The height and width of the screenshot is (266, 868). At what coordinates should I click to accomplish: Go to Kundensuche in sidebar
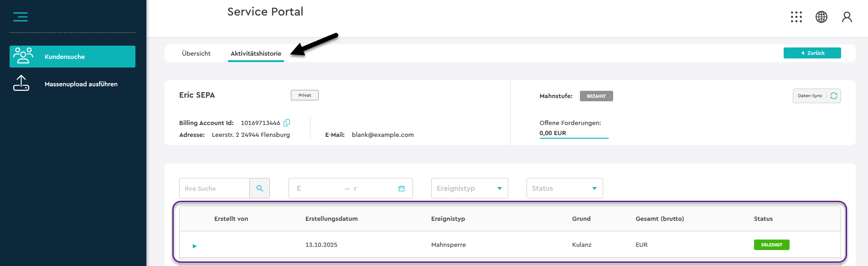pyautogui.click(x=72, y=57)
